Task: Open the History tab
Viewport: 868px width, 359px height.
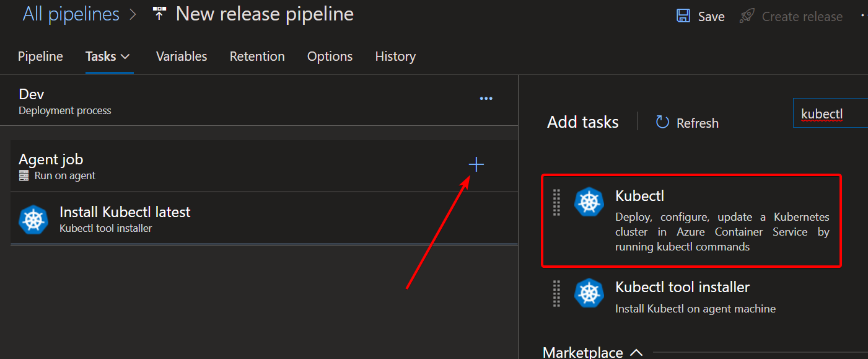Action: tap(395, 56)
